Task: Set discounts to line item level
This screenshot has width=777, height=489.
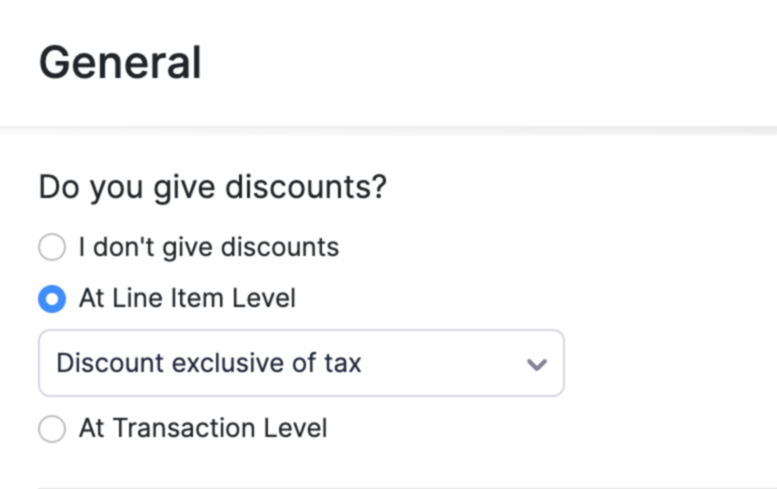Action: [x=52, y=298]
